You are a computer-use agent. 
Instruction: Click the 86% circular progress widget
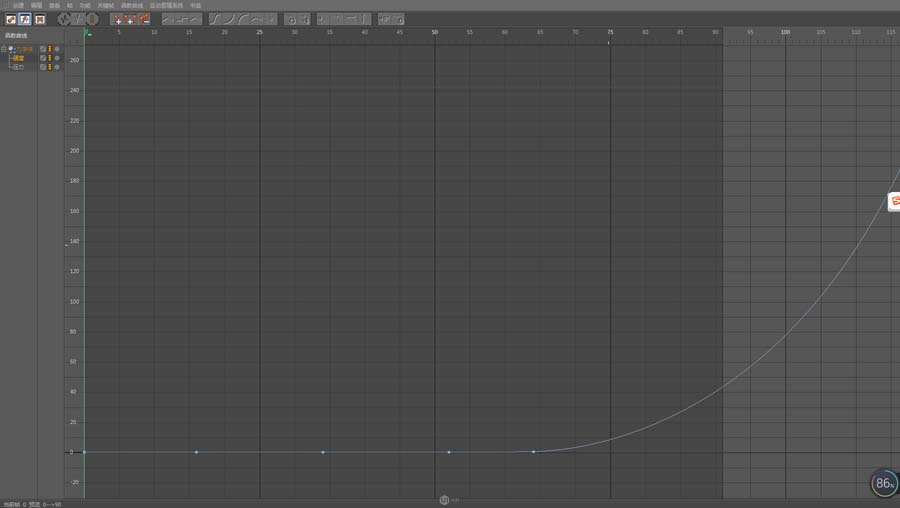click(885, 483)
